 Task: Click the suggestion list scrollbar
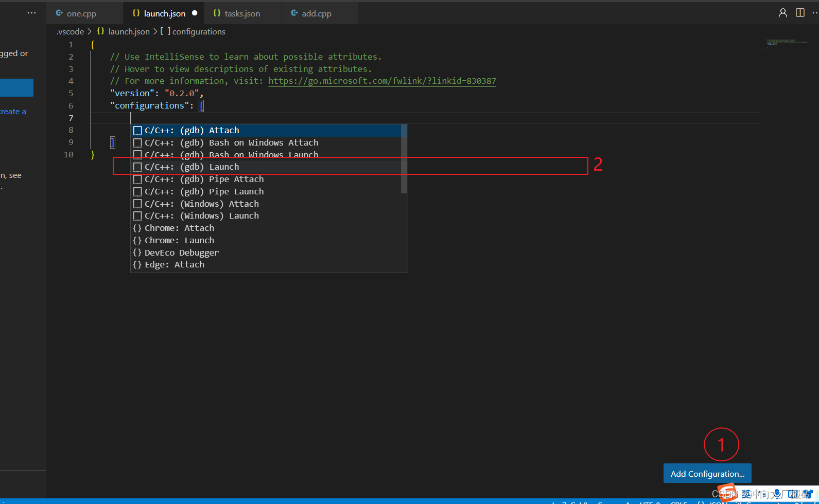[x=404, y=159]
